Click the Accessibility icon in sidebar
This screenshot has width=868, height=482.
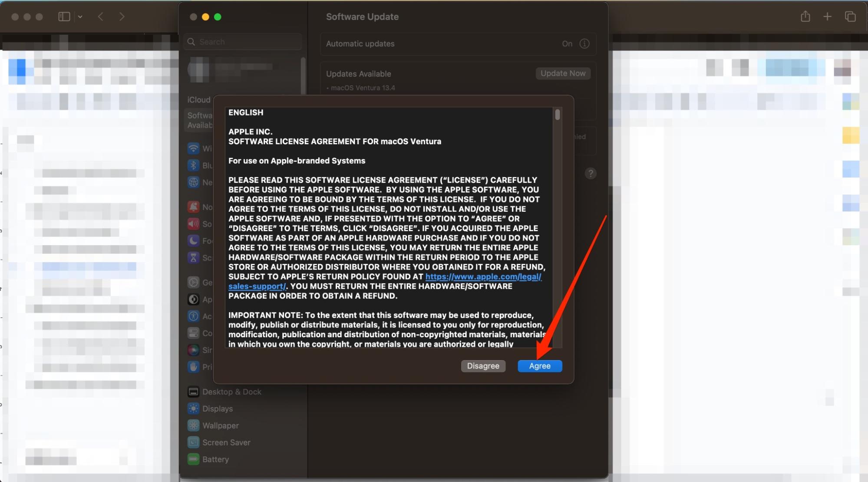pyautogui.click(x=193, y=316)
